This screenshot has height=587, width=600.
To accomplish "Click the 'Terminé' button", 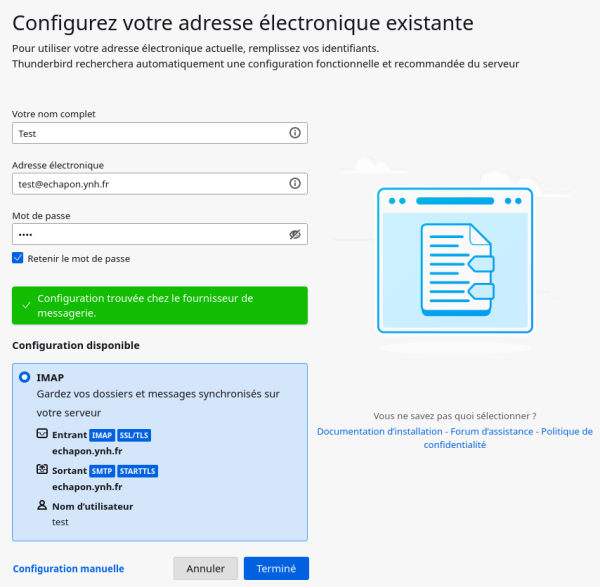I will (276, 569).
